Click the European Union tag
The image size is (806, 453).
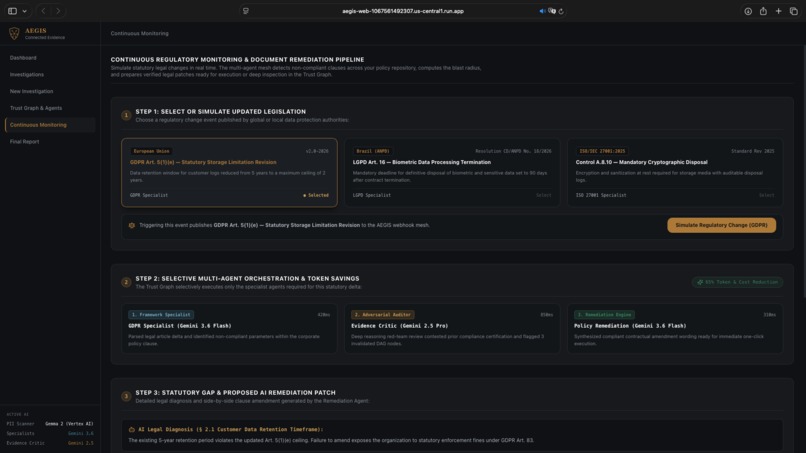click(x=151, y=151)
